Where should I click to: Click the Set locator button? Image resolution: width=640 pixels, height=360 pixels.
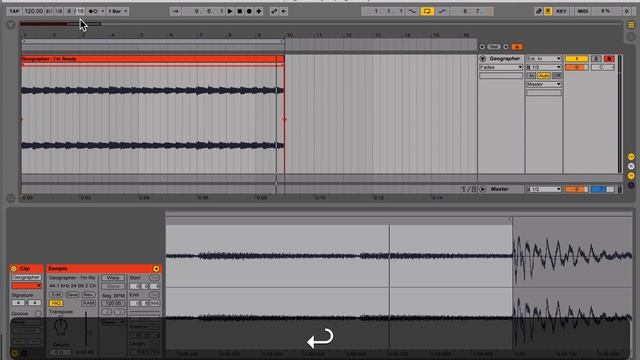[493, 47]
